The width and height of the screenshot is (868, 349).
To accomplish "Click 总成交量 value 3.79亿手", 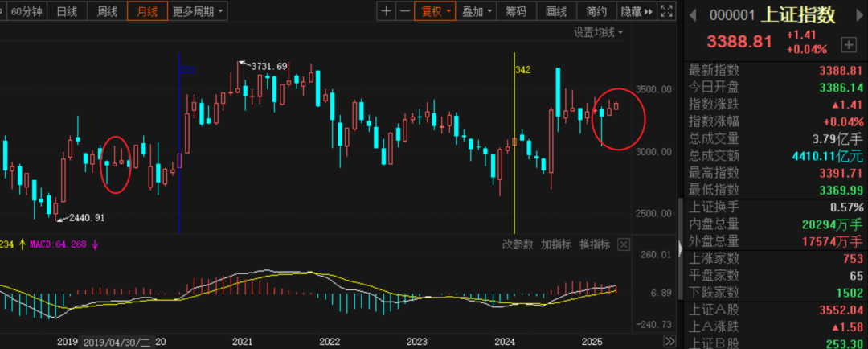I will pos(838,138).
